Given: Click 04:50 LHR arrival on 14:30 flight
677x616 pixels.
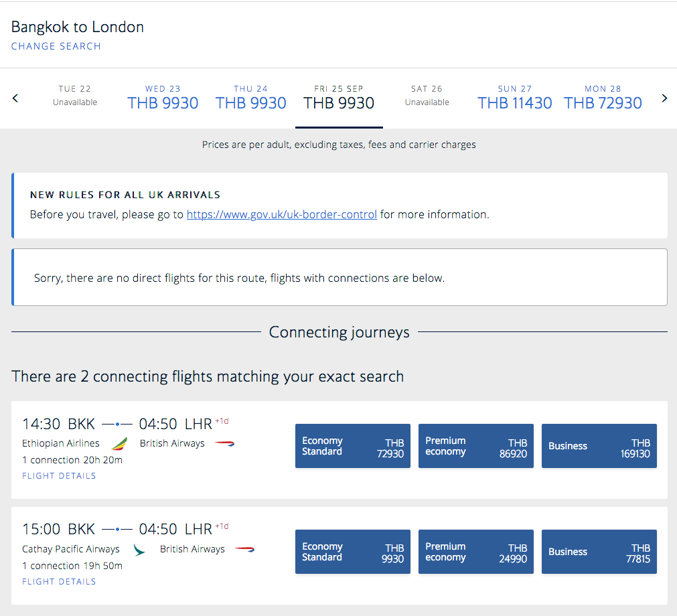Looking at the screenshot, I should click(x=175, y=424).
